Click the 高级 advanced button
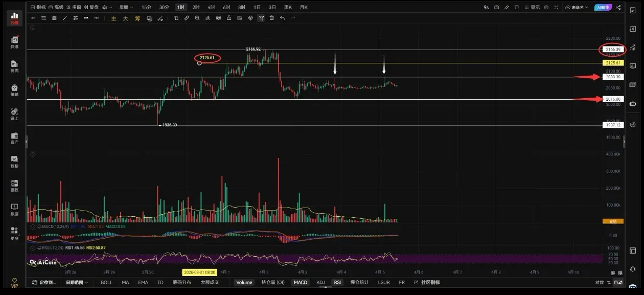Screen dimensions: 644x295 56,7
